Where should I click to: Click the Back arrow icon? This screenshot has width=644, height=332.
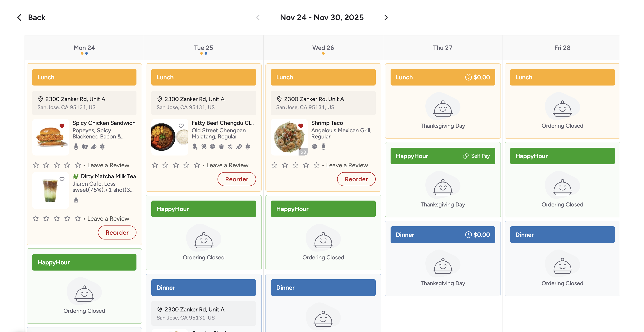click(x=19, y=17)
